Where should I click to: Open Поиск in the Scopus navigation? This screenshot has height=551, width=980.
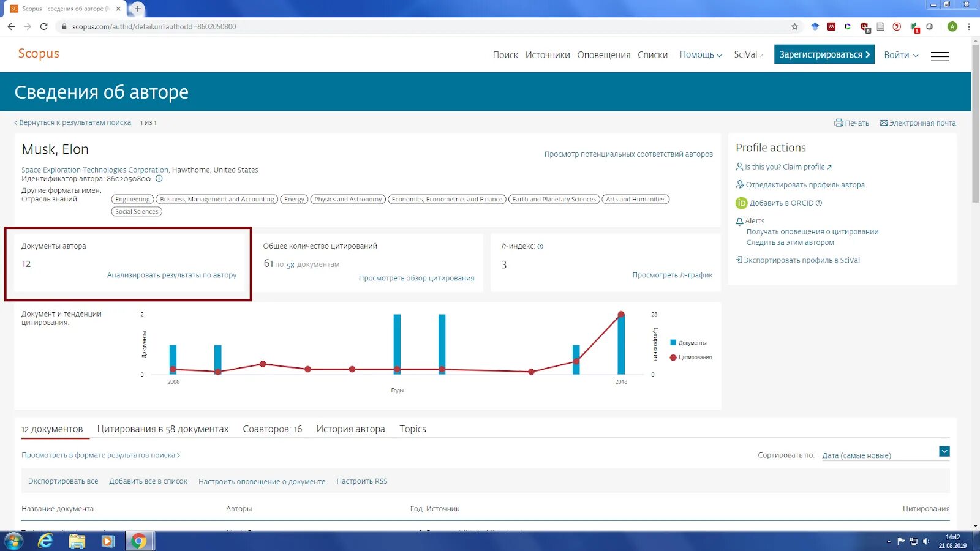[x=505, y=55]
